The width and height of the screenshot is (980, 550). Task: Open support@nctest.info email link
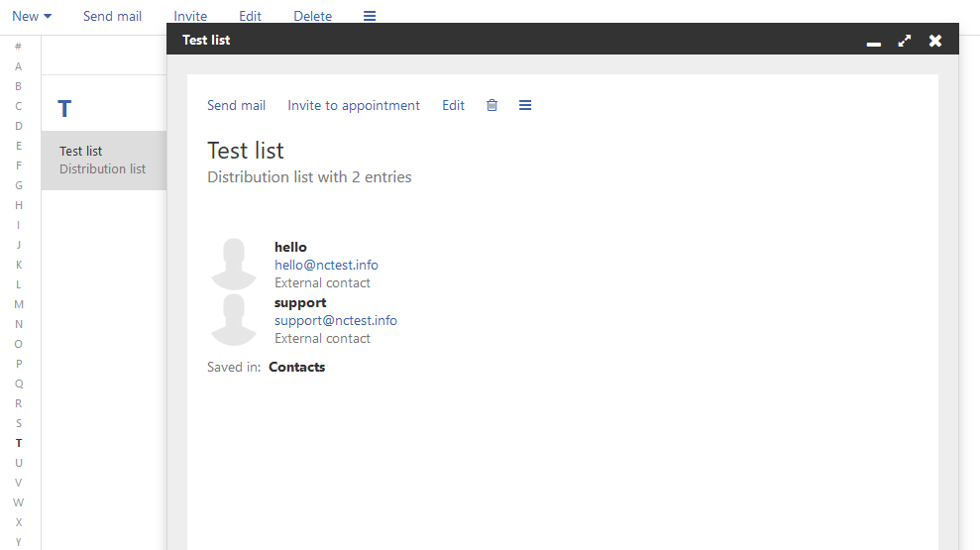coord(336,321)
